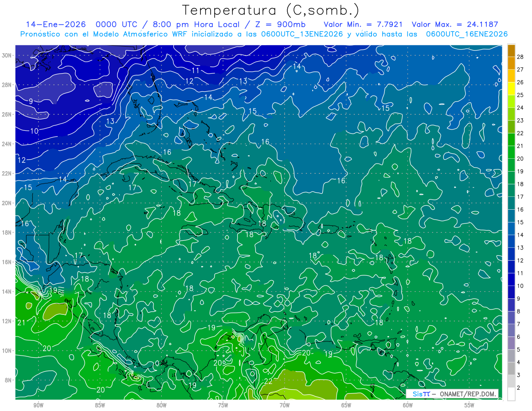Click the 28N latitude axis label
The height and width of the screenshot is (411, 532).
[7, 85]
